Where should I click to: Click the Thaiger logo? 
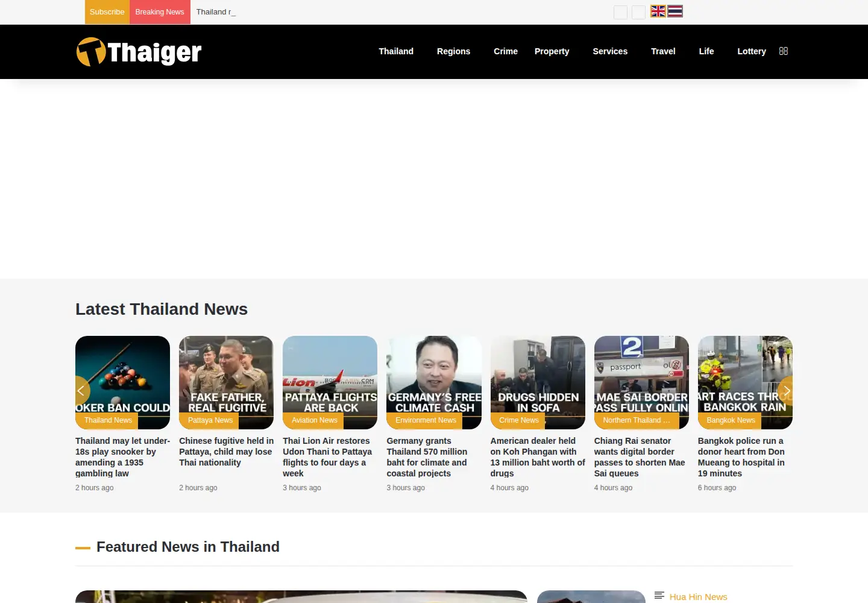point(139,52)
